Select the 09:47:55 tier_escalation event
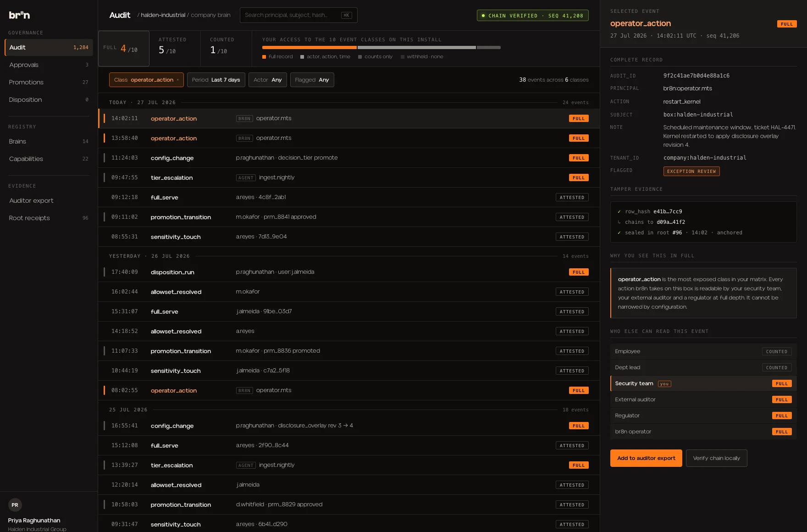This screenshot has width=807, height=532. tap(349, 177)
